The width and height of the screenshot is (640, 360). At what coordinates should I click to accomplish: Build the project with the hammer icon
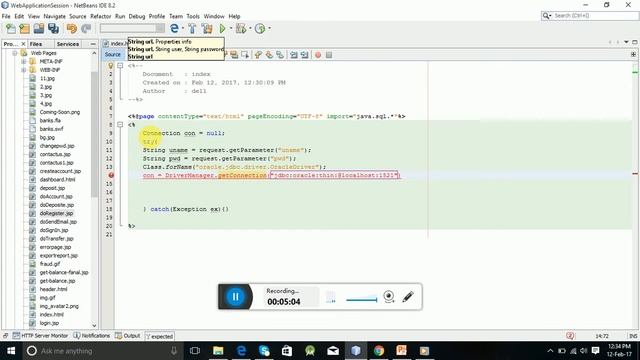point(192,29)
